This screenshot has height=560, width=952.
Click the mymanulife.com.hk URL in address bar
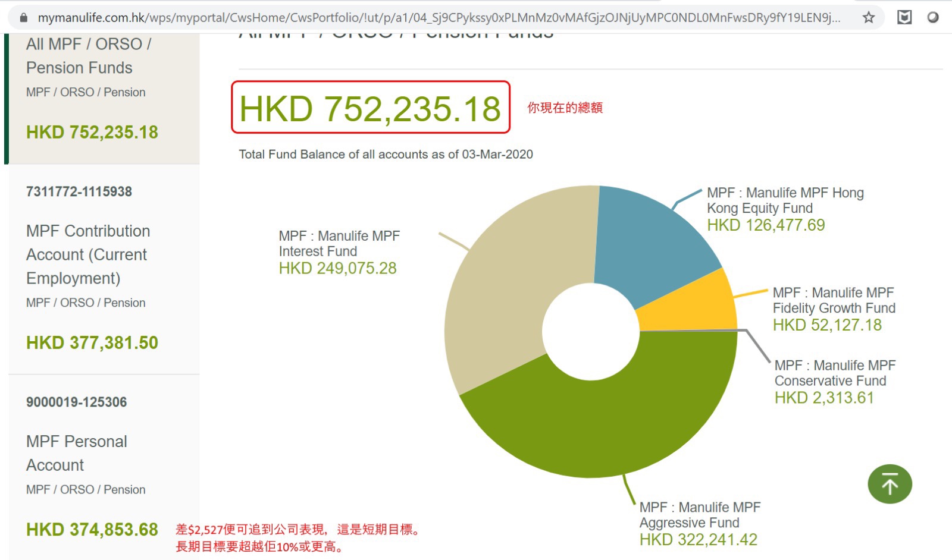pos(439,18)
